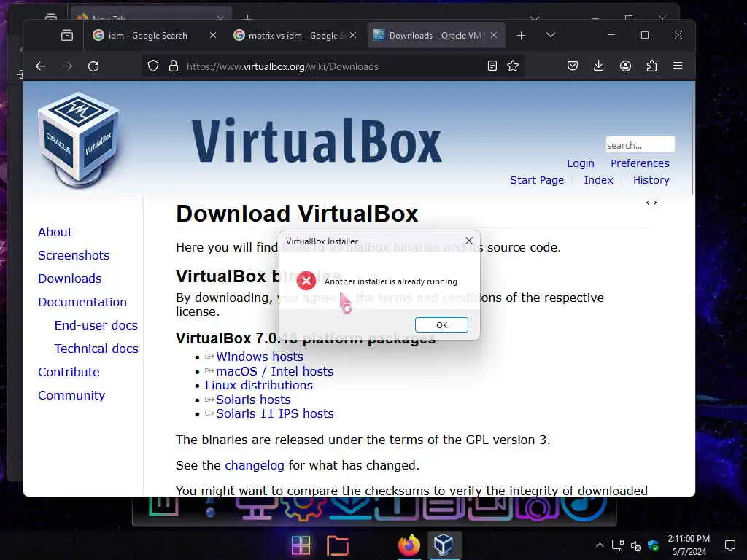Open the Linux distributions link
The height and width of the screenshot is (560, 747).
(259, 385)
